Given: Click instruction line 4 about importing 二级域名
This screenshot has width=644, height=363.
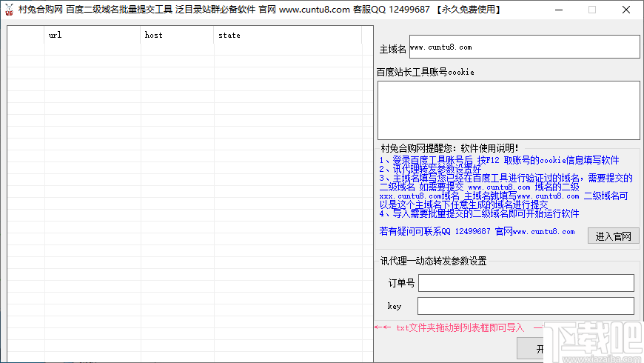Looking at the screenshot, I should tap(479, 213).
